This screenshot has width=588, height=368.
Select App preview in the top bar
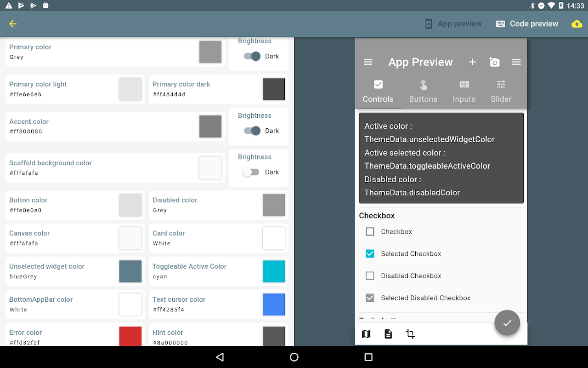tap(453, 24)
